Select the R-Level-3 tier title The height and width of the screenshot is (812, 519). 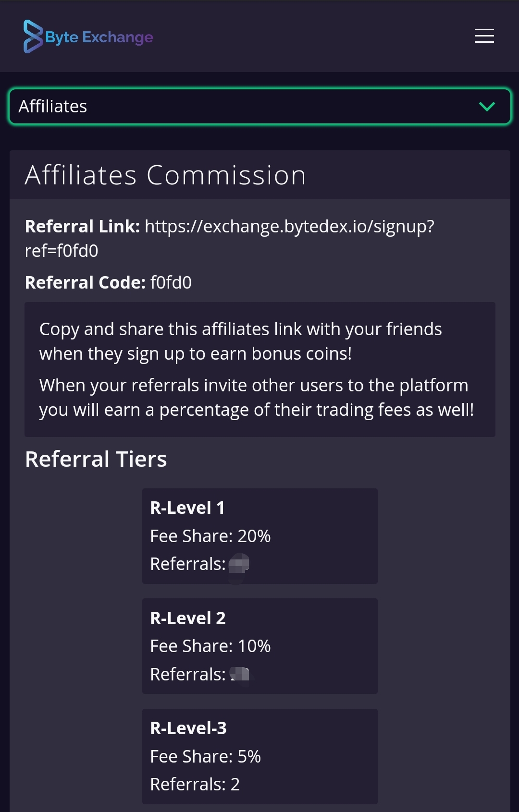pos(188,728)
